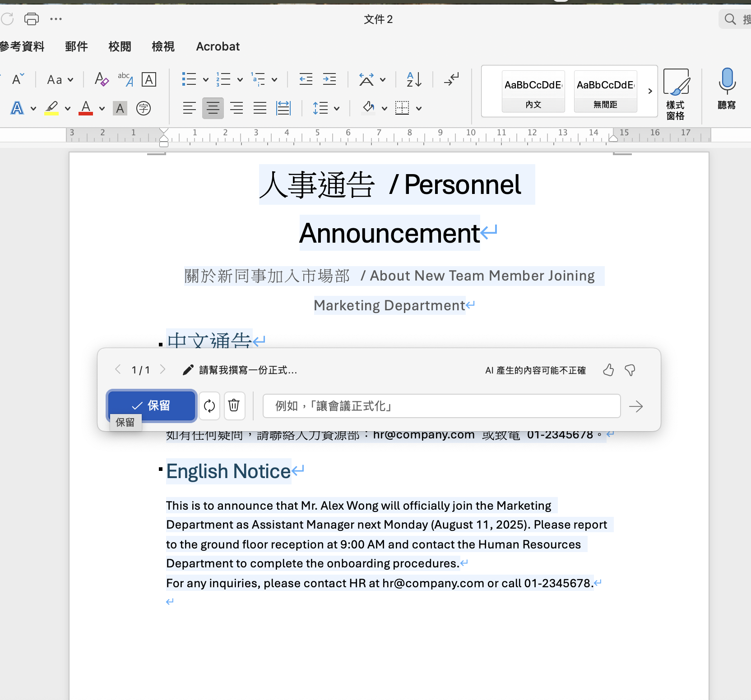751x700 pixels.
Task: Click the print icon in title bar
Action: pos(32,19)
